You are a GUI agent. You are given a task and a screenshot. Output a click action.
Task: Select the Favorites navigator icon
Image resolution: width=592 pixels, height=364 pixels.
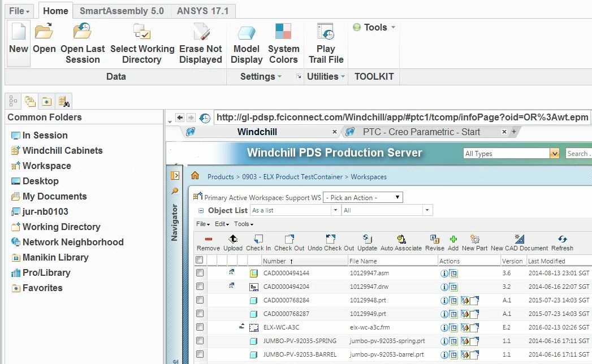(46, 101)
